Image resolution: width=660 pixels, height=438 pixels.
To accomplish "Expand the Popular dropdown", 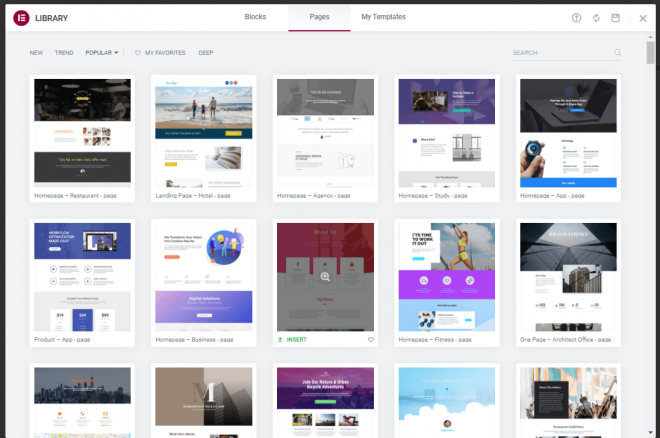I will (x=102, y=53).
